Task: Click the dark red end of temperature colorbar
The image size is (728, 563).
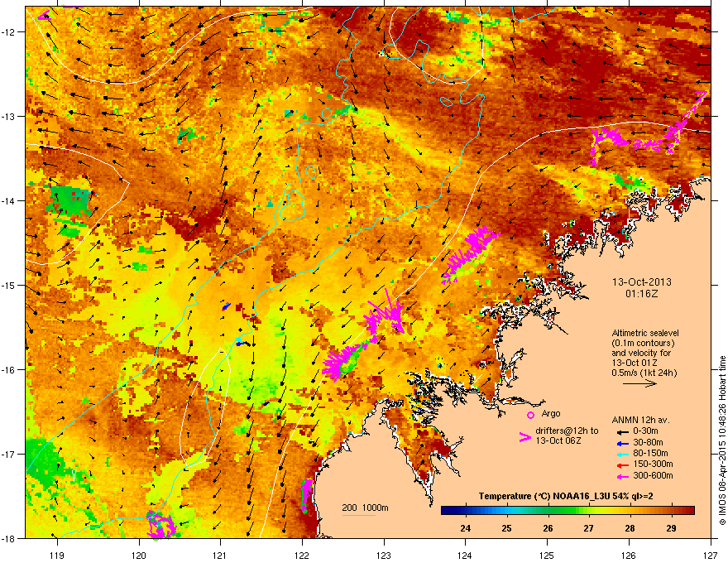Action: point(689,511)
